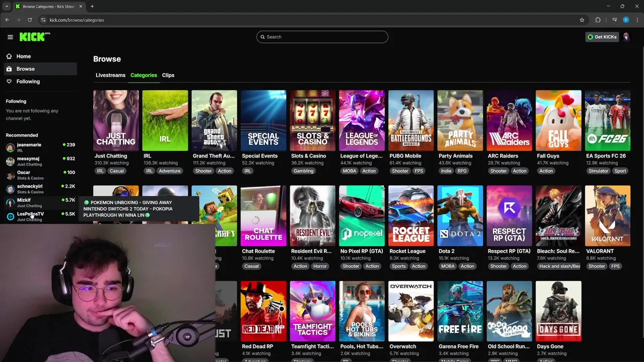Open League of Legends category thumbnail
This screenshot has height=362, width=644.
click(x=362, y=121)
